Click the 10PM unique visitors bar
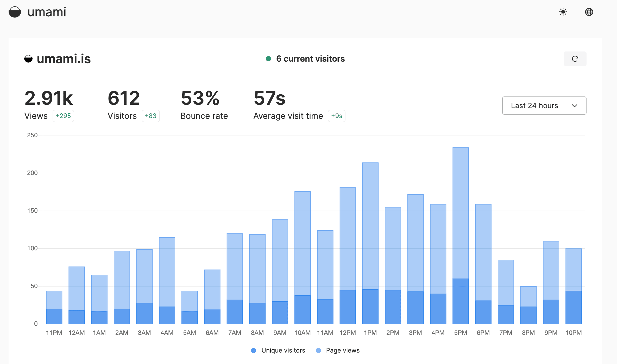This screenshot has width=617, height=364. click(573, 307)
